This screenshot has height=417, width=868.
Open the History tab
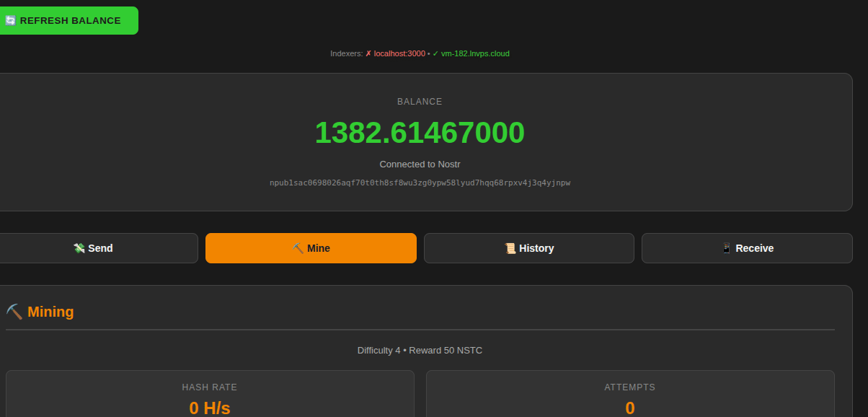(528, 248)
